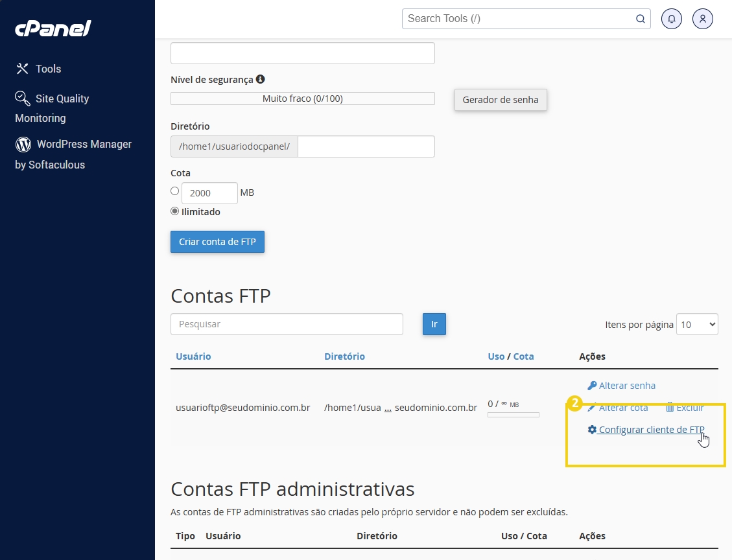Sort by the Cota column header
The height and width of the screenshot is (560, 732).
click(x=523, y=356)
